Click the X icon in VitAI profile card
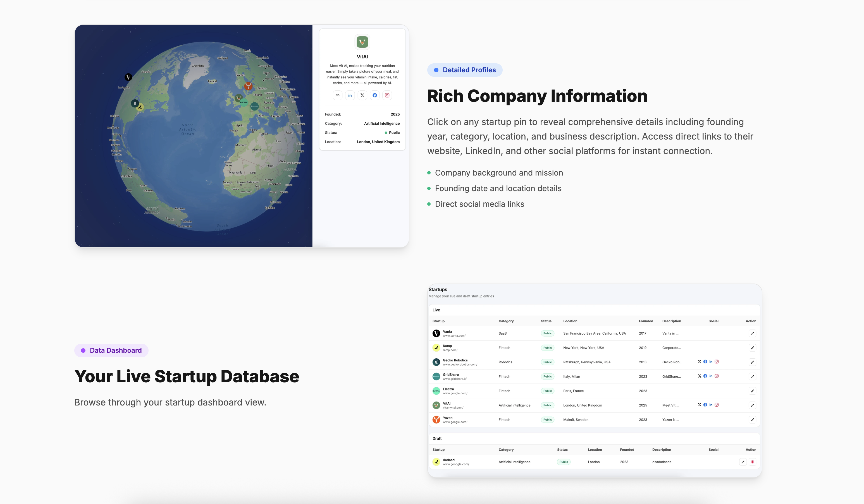This screenshot has width=864, height=504. click(362, 95)
